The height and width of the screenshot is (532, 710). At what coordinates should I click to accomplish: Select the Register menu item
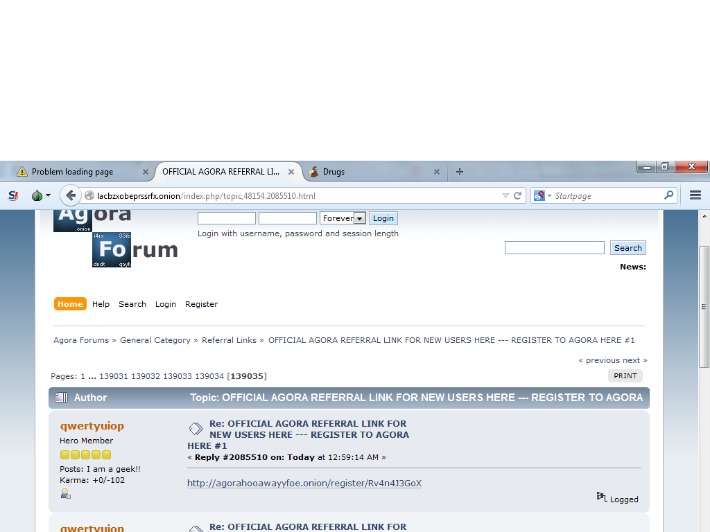pos(201,304)
